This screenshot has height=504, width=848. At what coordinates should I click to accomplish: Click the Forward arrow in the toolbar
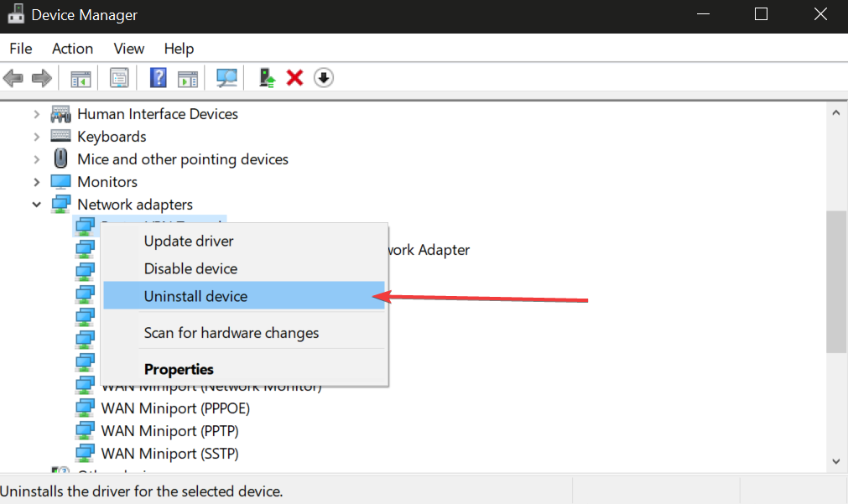tap(41, 78)
